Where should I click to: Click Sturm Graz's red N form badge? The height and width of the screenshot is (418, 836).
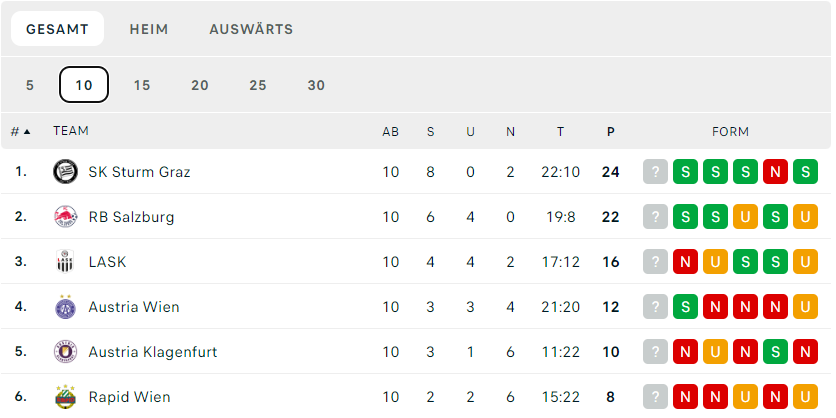[x=776, y=172]
